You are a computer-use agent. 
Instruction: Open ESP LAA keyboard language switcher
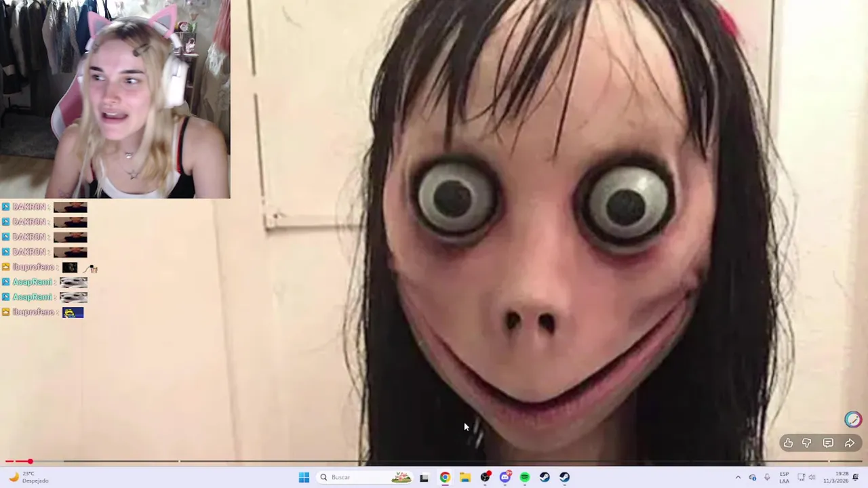[784, 477]
